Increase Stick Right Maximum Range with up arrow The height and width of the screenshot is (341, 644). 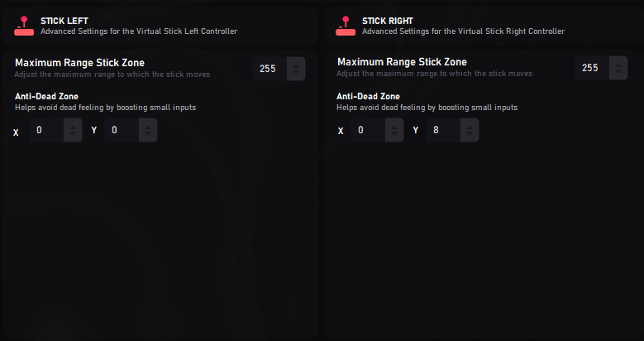click(618, 64)
